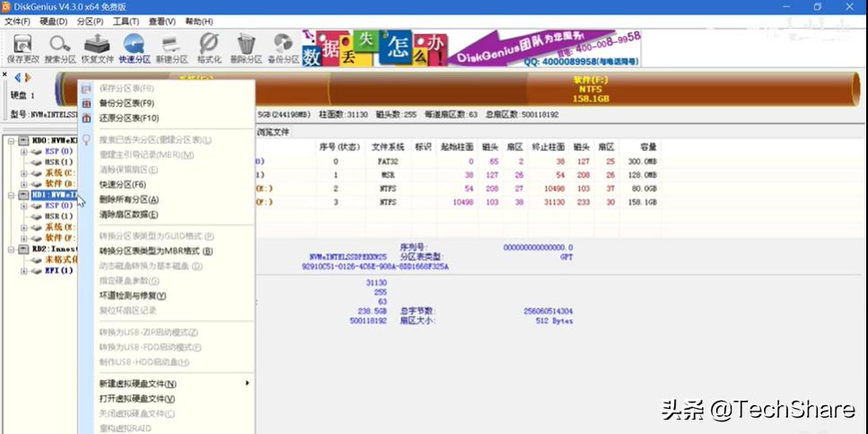Click the 删除分区 trash icon
The width and height of the screenshot is (868, 434).
coord(246,49)
